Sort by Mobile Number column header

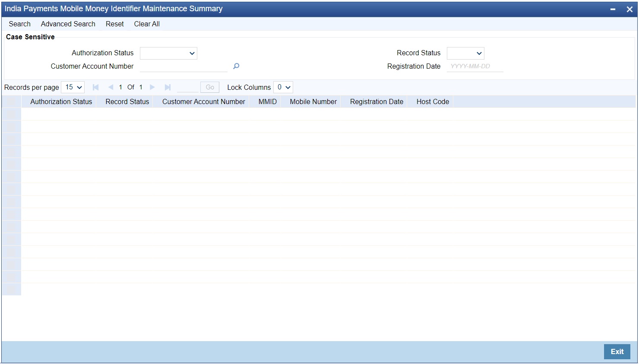pos(313,101)
